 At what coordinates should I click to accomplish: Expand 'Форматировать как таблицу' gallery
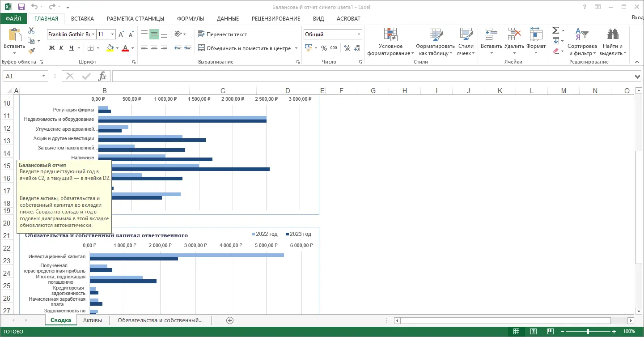click(x=435, y=42)
